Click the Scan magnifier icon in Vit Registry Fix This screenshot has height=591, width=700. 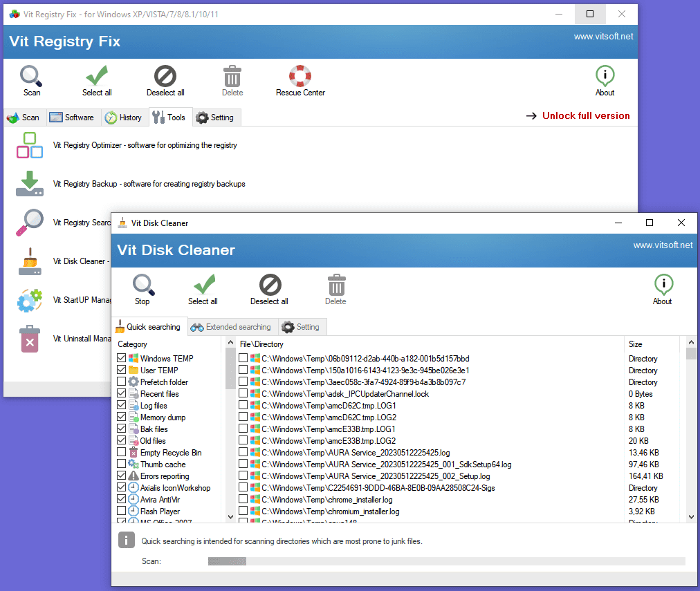click(31, 76)
